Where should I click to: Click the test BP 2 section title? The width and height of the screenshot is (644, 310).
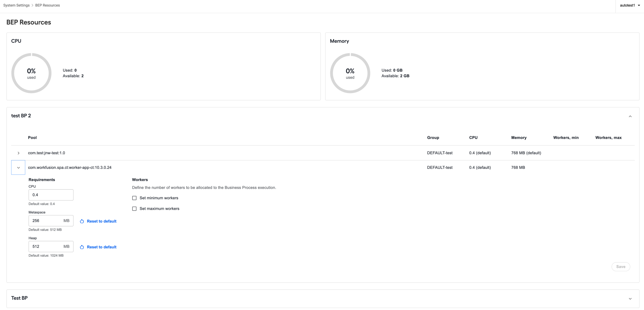pyautogui.click(x=21, y=116)
